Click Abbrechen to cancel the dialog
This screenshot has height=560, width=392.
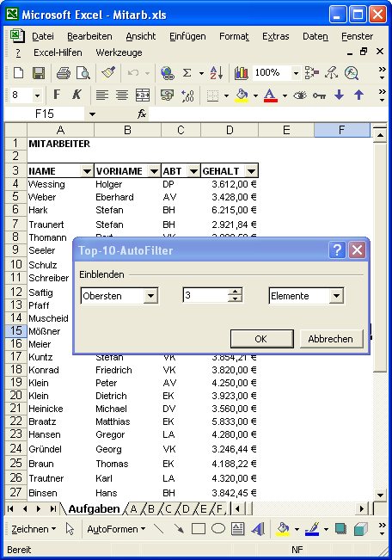coord(331,339)
